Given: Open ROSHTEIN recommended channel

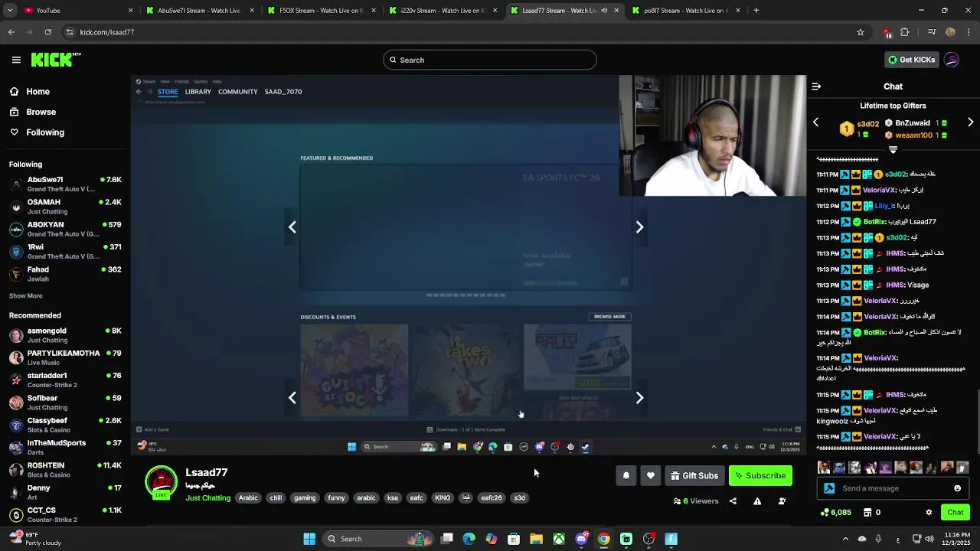Looking at the screenshot, I should point(65,470).
